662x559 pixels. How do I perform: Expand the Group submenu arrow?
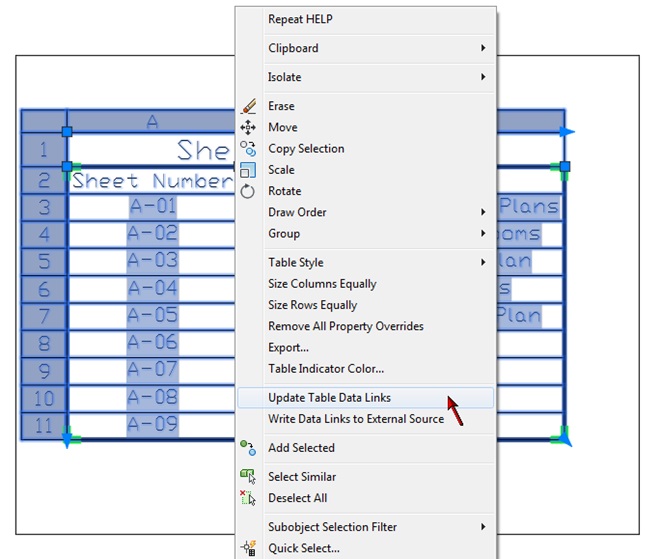coord(483,233)
